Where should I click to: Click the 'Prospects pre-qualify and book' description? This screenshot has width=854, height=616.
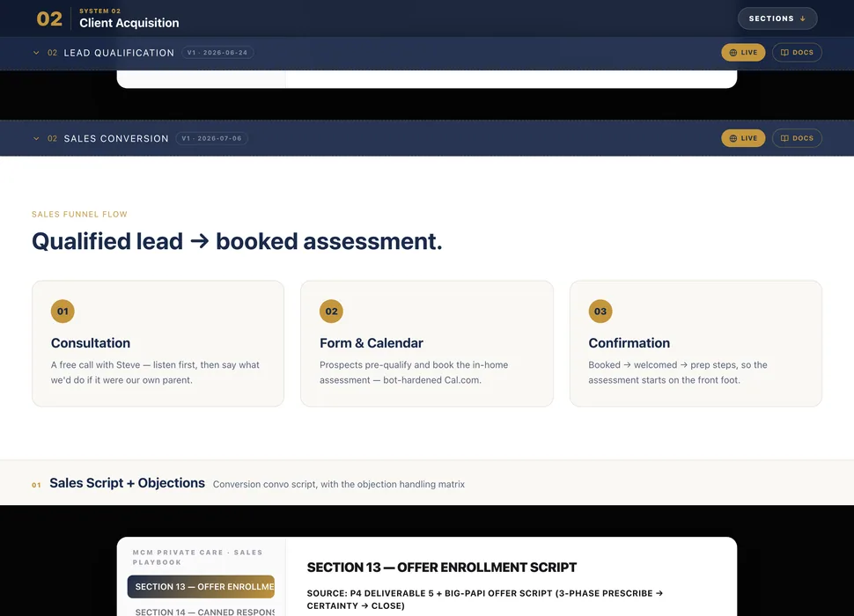pyautogui.click(x=414, y=372)
